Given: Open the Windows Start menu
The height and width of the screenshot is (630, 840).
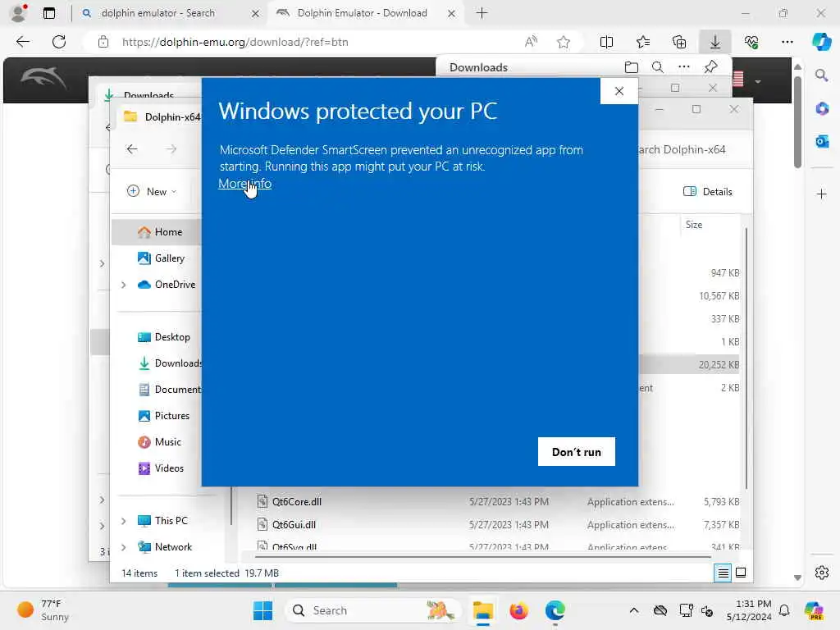Looking at the screenshot, I should [x=262, y=610].
